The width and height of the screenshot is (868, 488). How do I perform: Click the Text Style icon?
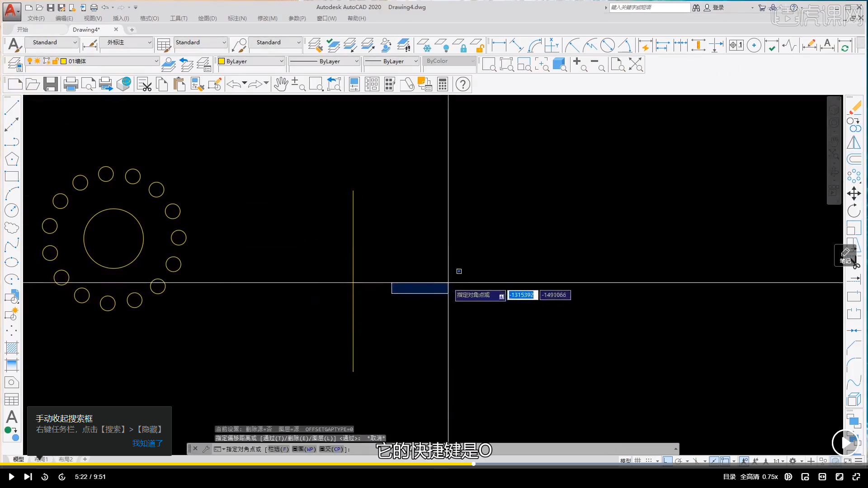[14, 45]
